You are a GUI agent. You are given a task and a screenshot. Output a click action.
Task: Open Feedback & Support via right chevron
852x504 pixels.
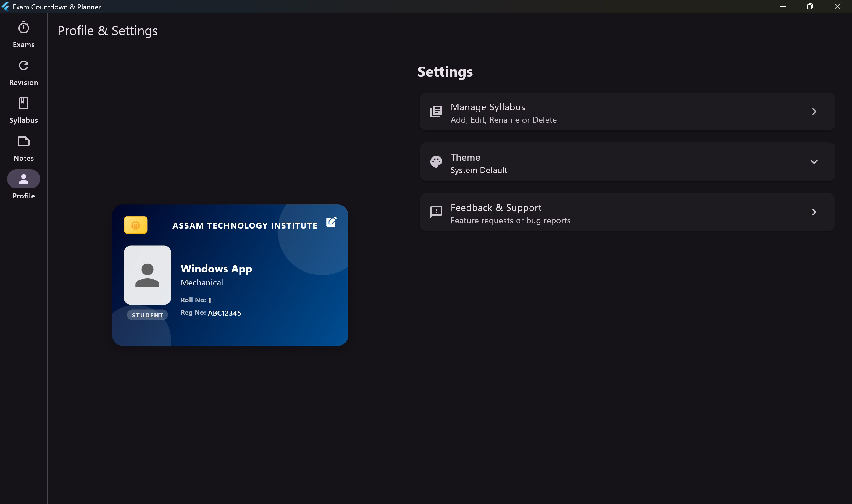(x=814, y=212)
